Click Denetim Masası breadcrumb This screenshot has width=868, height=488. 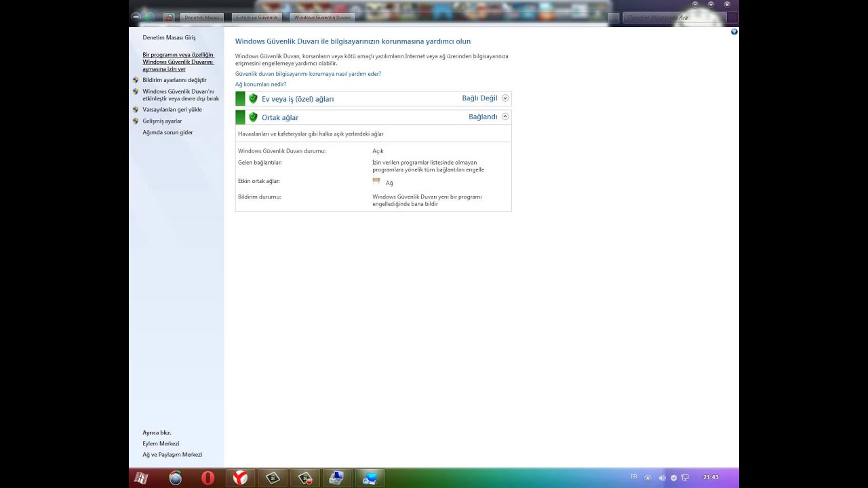pyautogui.click(x=201, y=17)
